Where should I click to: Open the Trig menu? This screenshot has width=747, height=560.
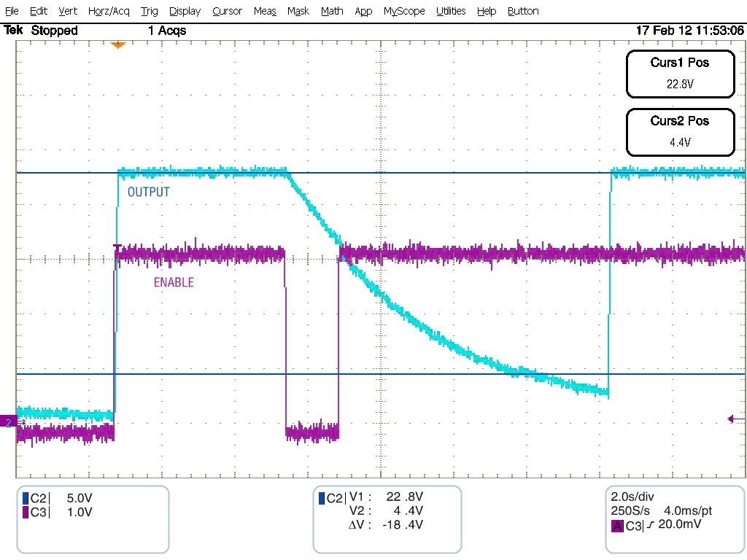pos(149,11)
